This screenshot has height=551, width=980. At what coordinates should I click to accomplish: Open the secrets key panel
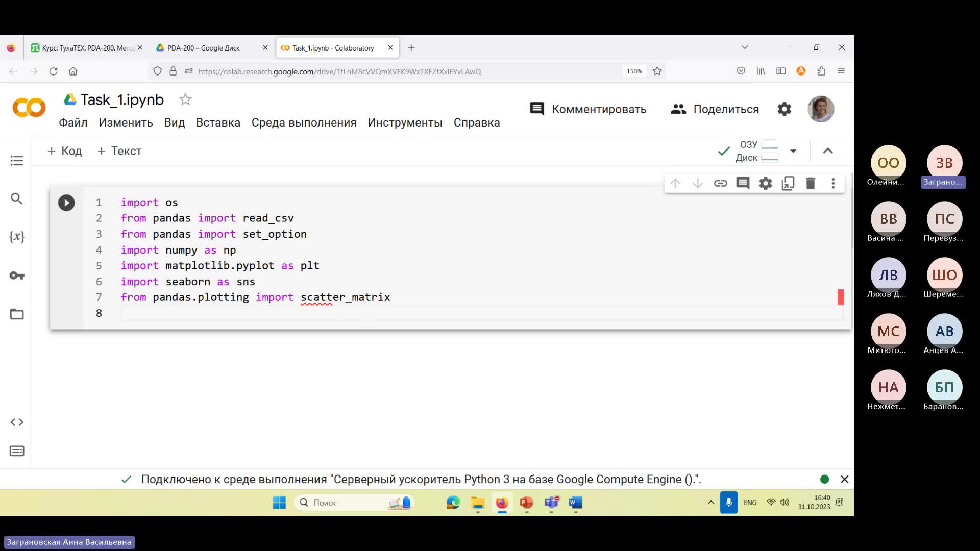pyautogui.click(x=17, y=275)
